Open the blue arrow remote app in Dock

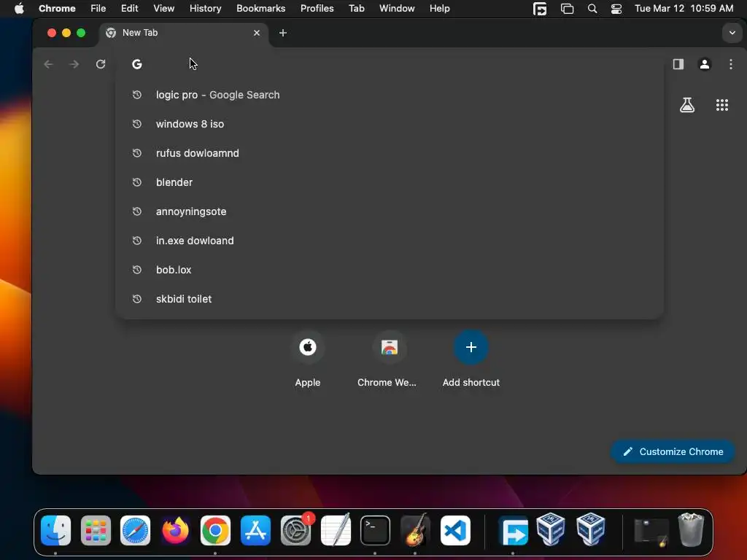[x=513, y=531]
